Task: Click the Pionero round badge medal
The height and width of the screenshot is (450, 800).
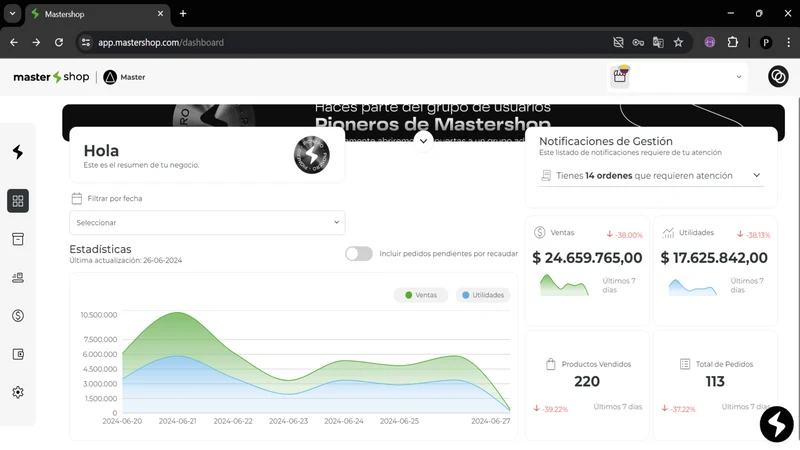Action: [x=311, y=155]
